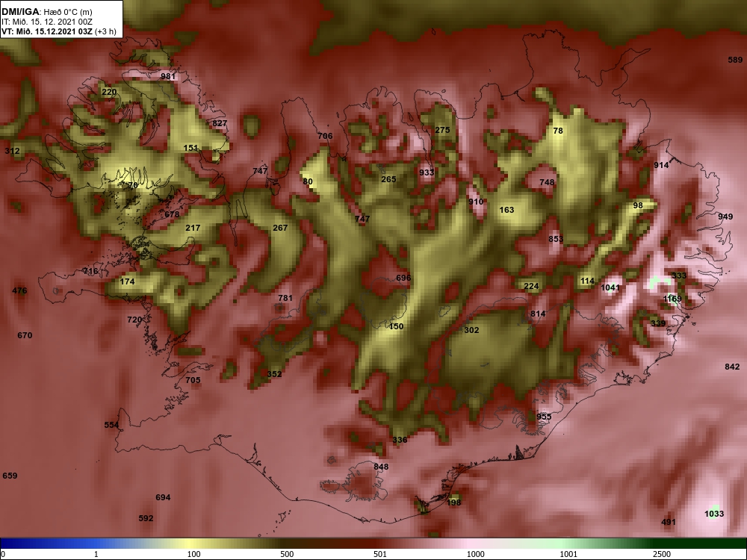Click the map value 265
This screenshot has width=747, height=560.
tap(388, 179)
